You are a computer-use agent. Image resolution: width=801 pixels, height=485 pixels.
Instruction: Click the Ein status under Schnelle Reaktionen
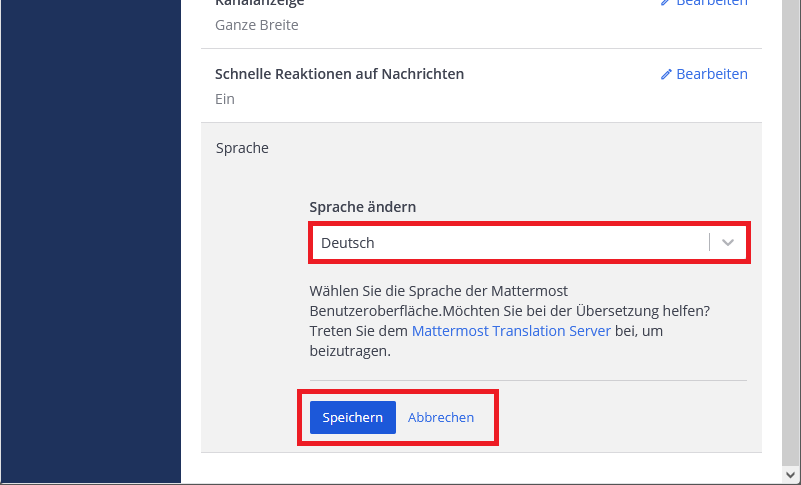[x=224, y=99]
